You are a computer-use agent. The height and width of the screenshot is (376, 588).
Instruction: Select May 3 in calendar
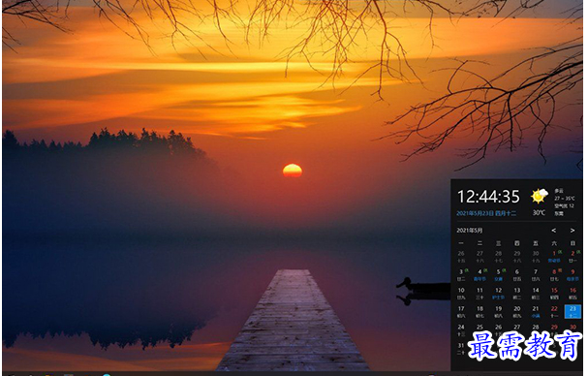click(461, 274)
